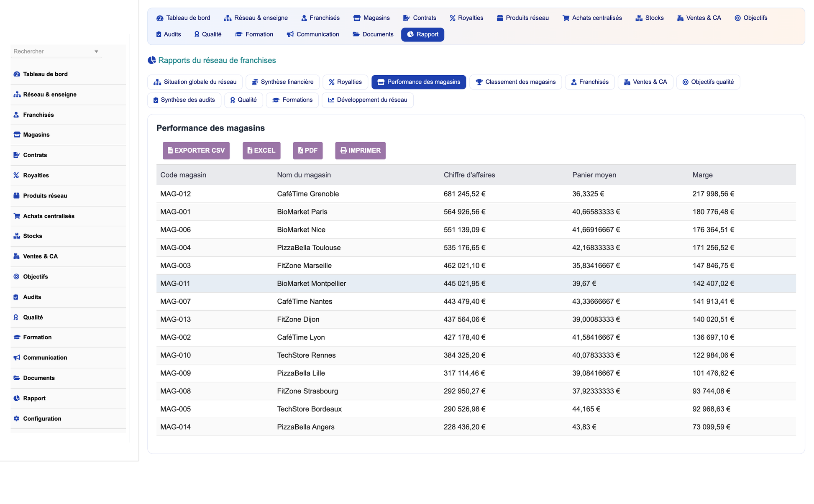814x504 pixels.
Task: Open Audits in top navigation bar
Action: coord(168,34)
